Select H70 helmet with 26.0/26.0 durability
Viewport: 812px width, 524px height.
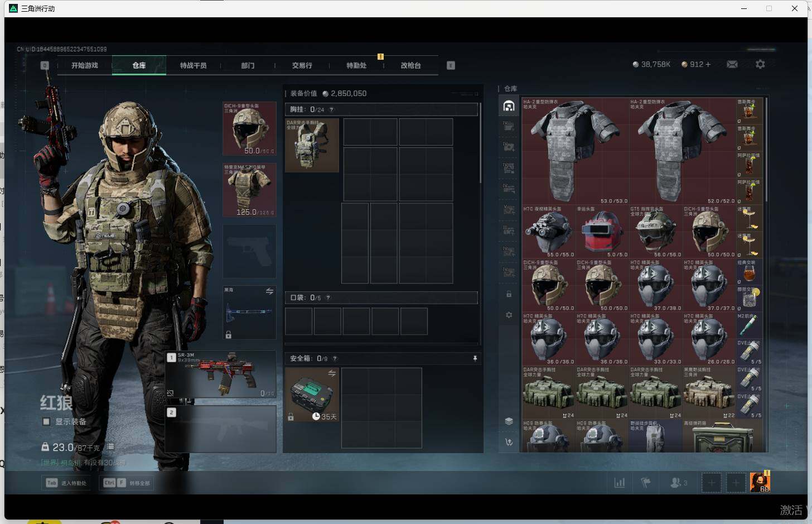709,339
